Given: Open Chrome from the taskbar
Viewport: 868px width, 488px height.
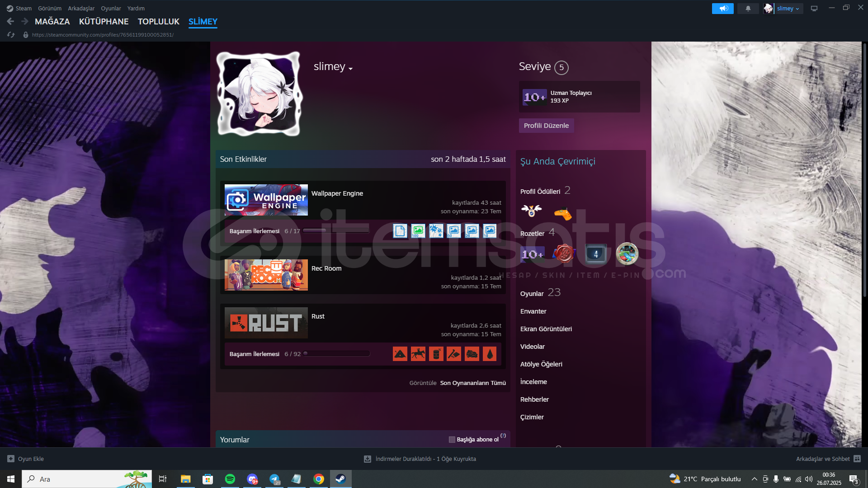Looking at the screenshot, I should point(319,479).
